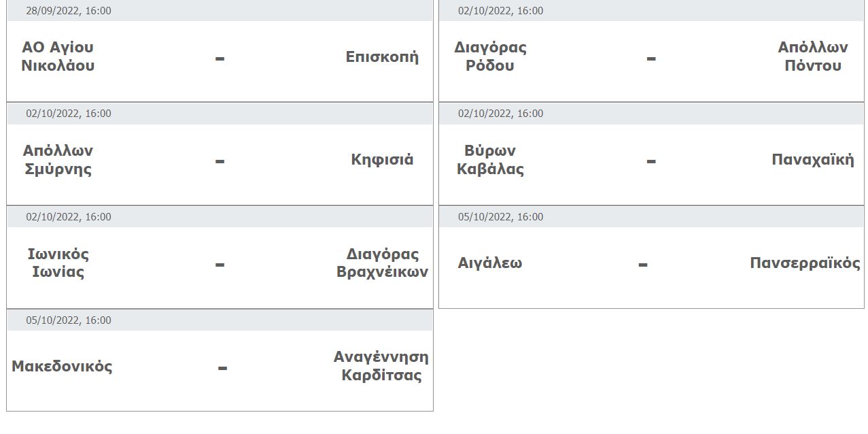Click the Πανσερραϊκός team name
868x434 pixels.
[805, 263]
